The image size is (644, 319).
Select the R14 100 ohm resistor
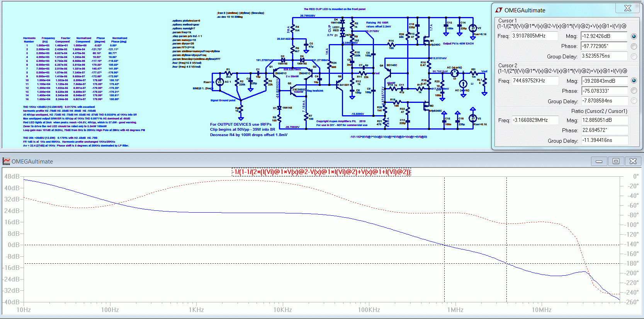click(392, 44)
